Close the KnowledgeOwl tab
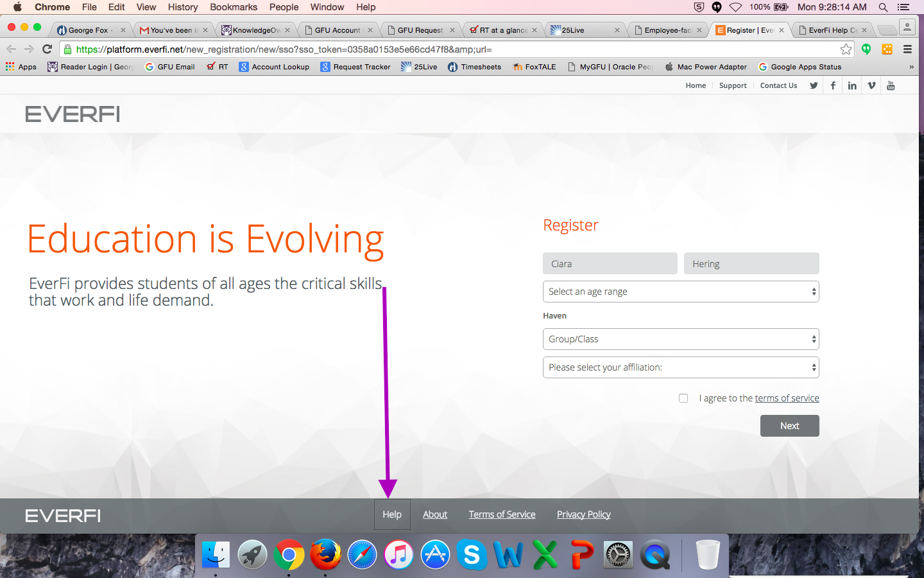 [287, 30]
